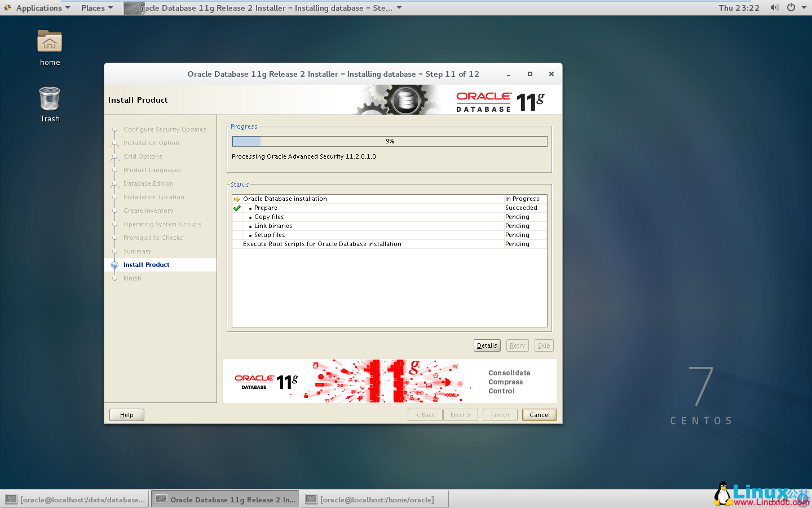
Task: Select the Create Inventory step
Action: [148, 211]
